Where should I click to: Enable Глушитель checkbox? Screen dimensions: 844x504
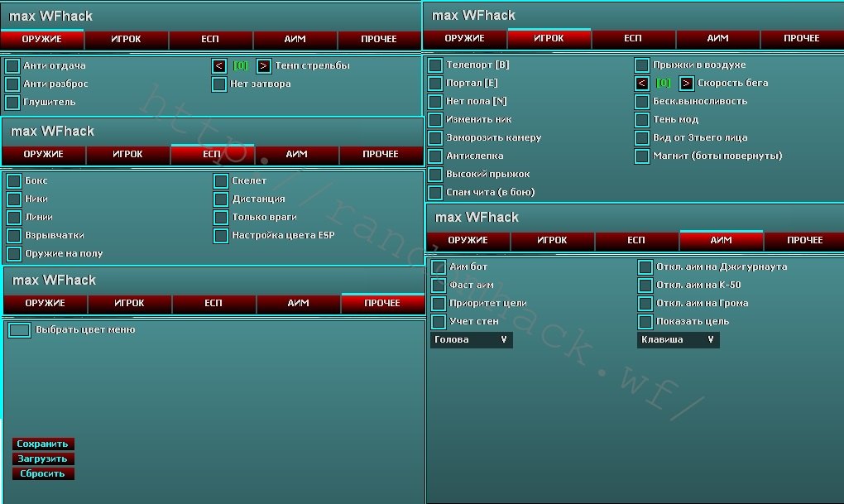[12, 103]
